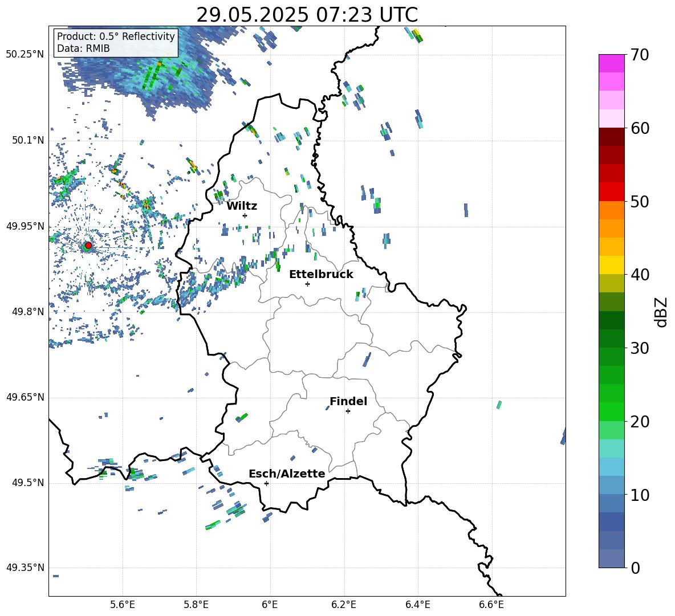Click the 70 tick on the colorbar

(639, 55)
